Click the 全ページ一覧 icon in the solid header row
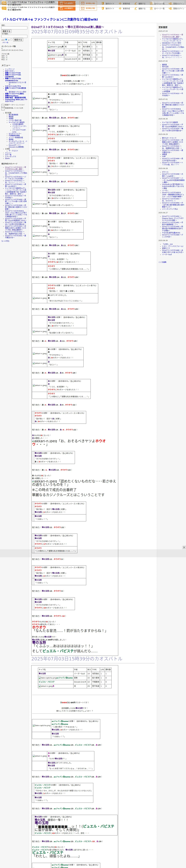 tap(152, 8)
